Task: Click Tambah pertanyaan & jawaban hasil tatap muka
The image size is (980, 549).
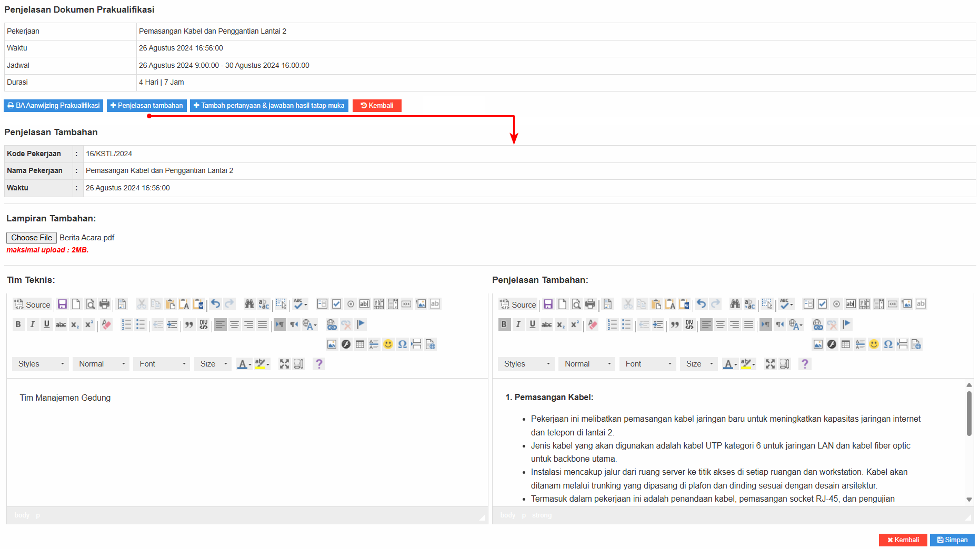Action: (269, 106)
